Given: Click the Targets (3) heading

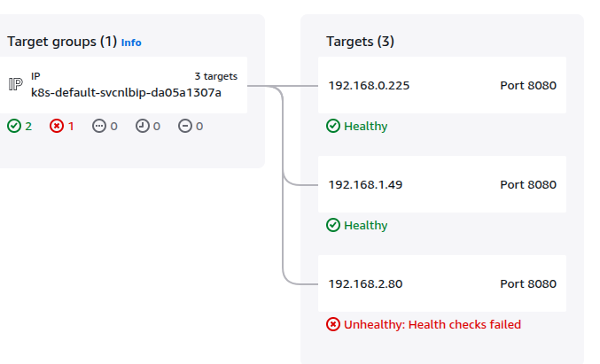Looking at the screenshot, I should pos(360,42).
